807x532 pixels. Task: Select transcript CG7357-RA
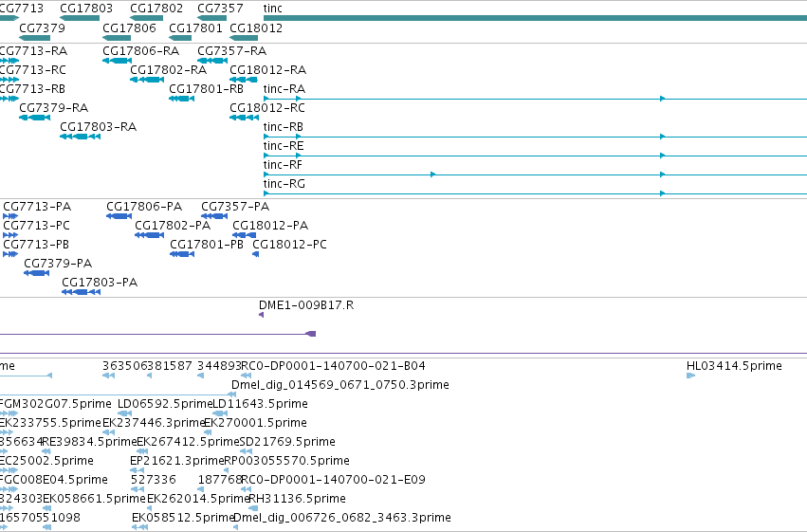point(231,51)
